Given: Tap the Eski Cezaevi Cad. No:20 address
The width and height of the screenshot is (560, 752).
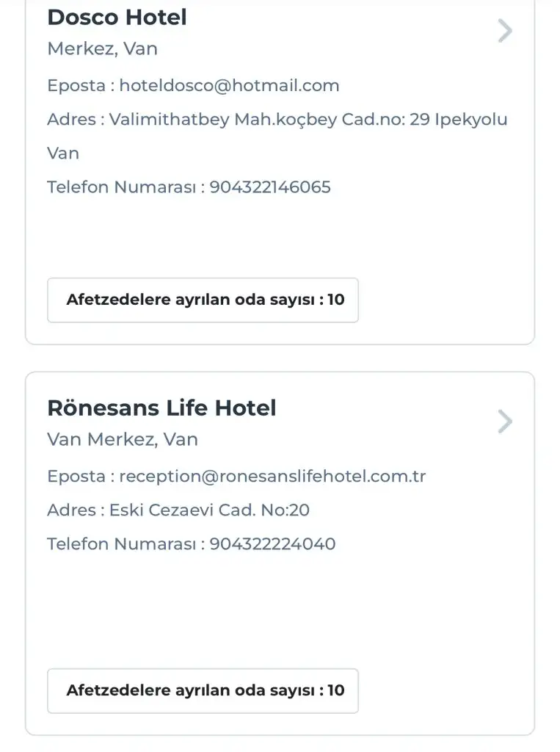Looking at the screenshot, I should tap(209, 510).
